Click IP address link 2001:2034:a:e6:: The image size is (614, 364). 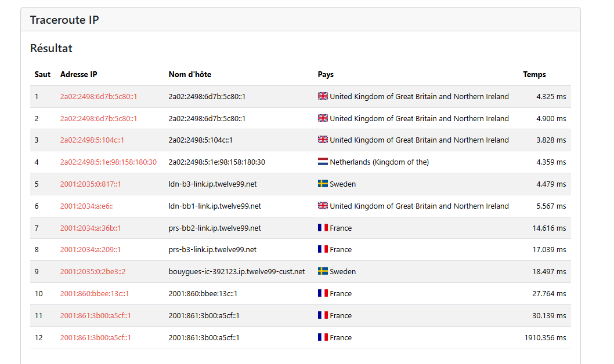pyautogui.click(x=86, y=206)
